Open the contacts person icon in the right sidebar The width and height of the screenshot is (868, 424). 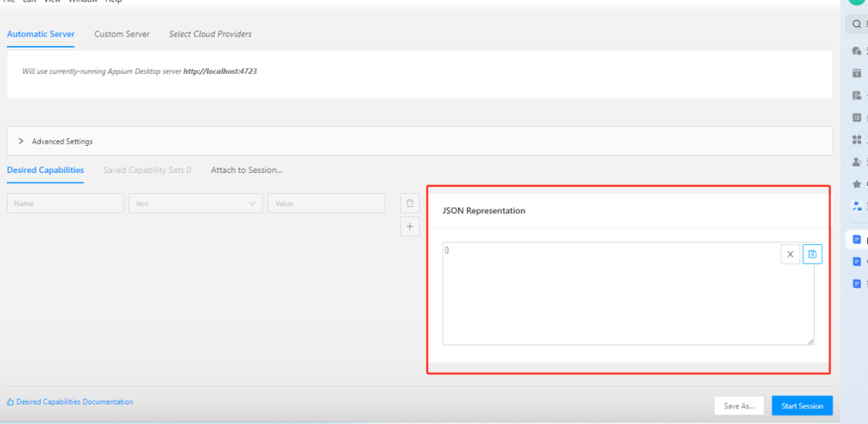click(x=857, y=162)
